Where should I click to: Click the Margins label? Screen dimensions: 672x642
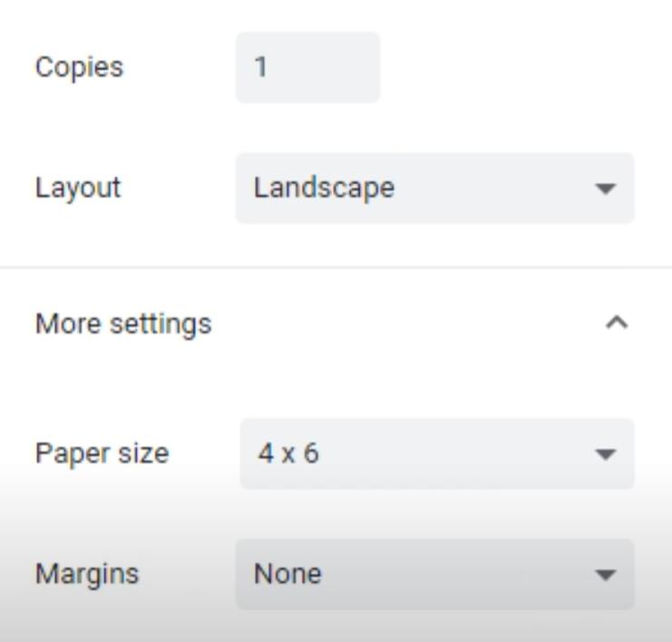click(x=87, y=574)
